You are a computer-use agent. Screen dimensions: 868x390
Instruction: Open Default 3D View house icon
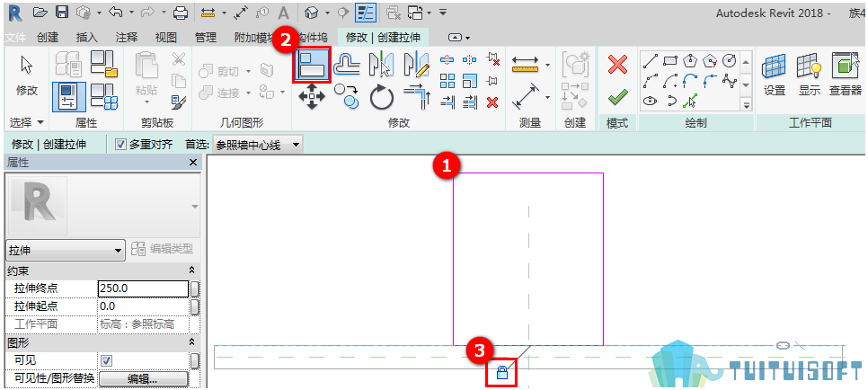click(x=312, y=13)
